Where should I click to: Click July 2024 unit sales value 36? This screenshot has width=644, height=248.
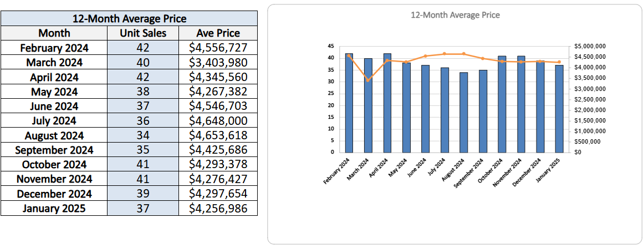pos(143,121)
